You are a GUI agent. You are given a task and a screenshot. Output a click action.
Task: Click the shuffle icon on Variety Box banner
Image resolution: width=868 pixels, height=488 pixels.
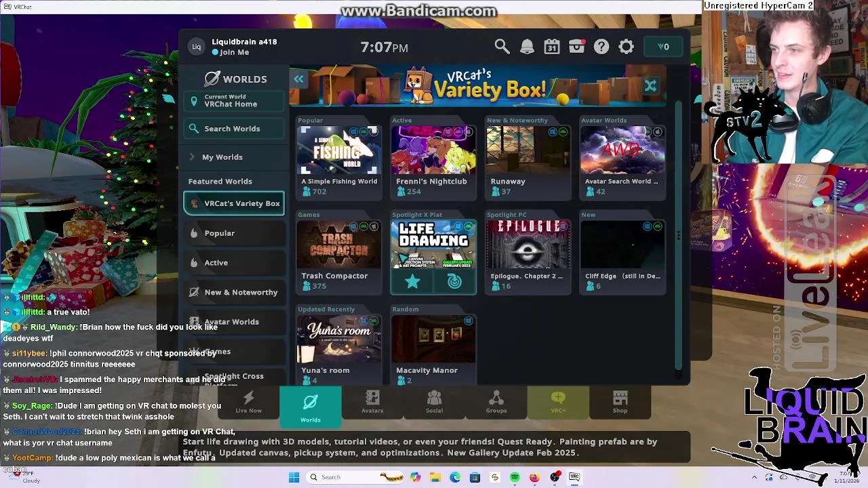[650, 86]
